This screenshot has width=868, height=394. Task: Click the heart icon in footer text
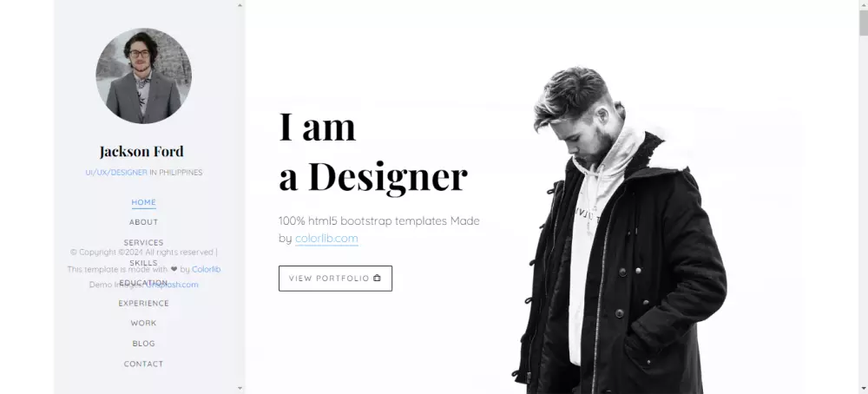point(174,270)
